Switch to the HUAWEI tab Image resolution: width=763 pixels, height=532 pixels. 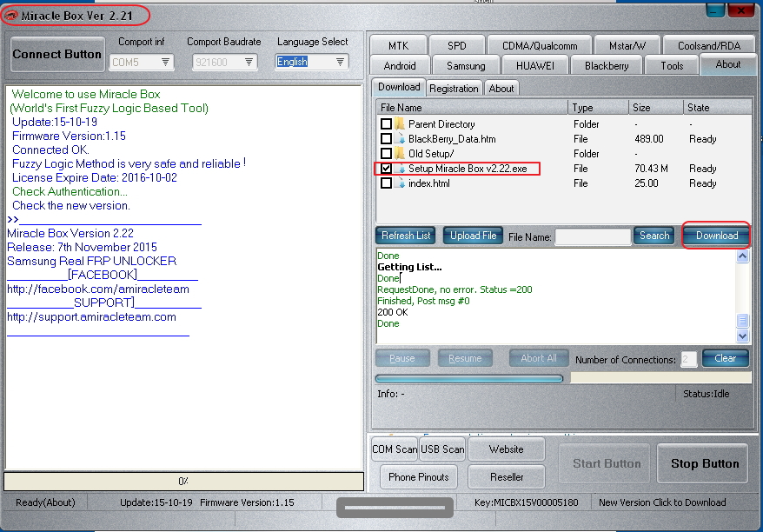(x=534, y=66)
